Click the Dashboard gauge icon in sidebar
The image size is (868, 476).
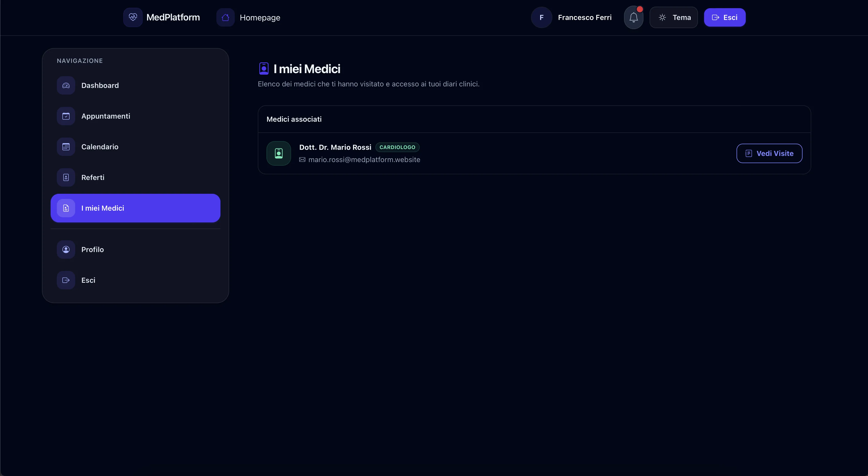(66, 86)
